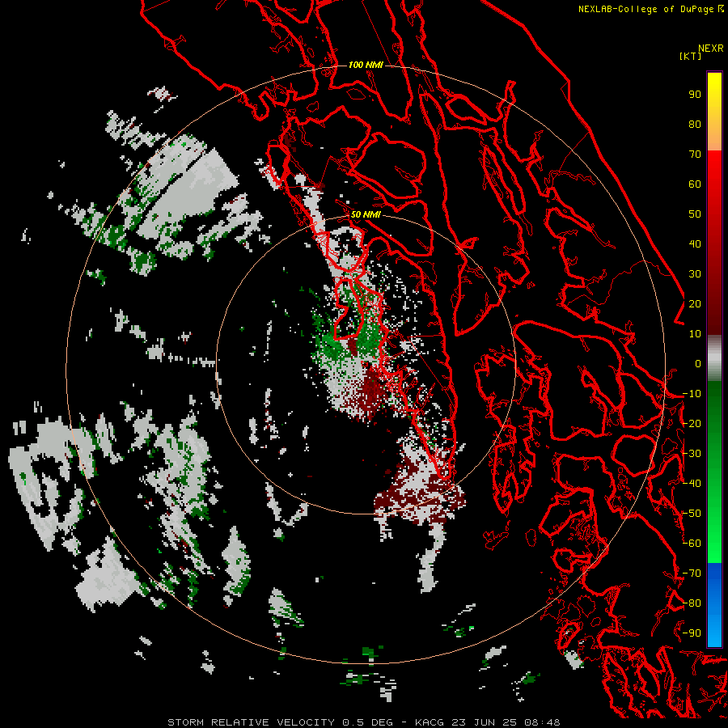728x728 pixels.
Task: Click the 90 value on velocity scale
Action: coord(695,95)
